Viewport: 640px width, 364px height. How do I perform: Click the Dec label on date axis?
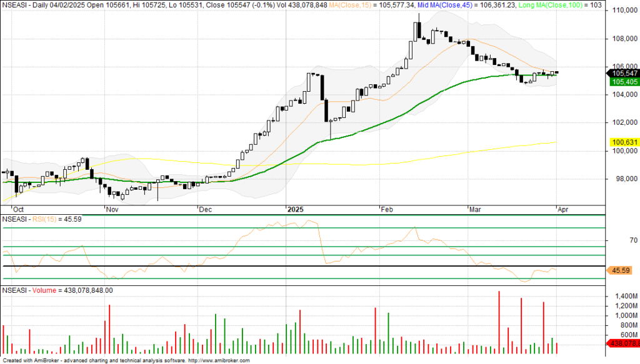tap(205, 210)
